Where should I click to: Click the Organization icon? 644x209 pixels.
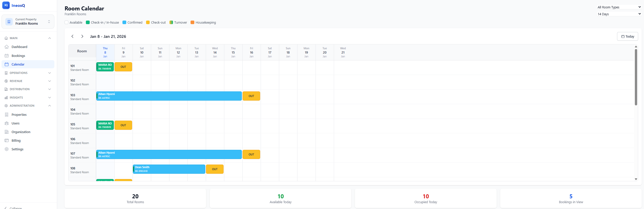tap(7, 132)
